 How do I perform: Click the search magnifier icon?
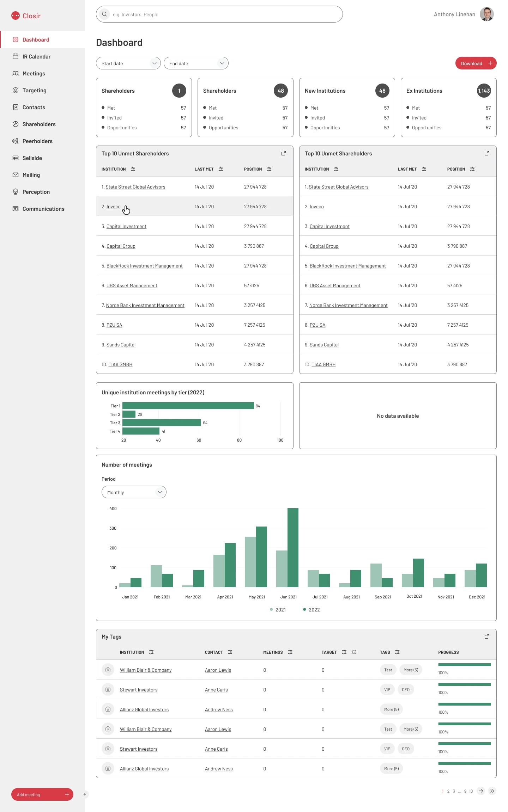coord(104,14)
